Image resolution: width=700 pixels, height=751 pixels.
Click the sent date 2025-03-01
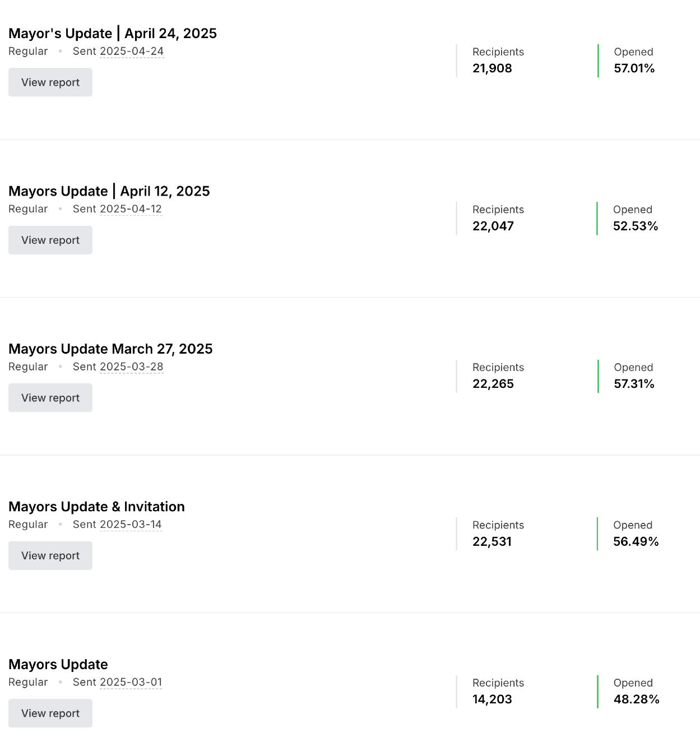131,682
